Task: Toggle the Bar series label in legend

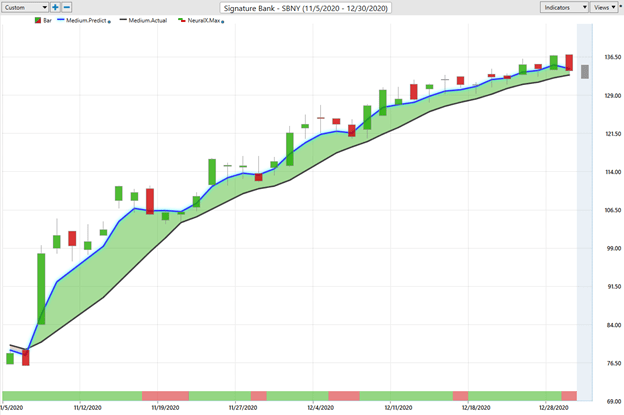Action: (47, 20)
